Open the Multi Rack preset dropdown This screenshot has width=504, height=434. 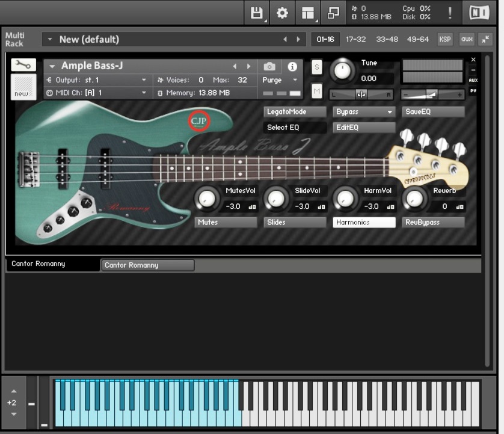[x=50, y=39]
